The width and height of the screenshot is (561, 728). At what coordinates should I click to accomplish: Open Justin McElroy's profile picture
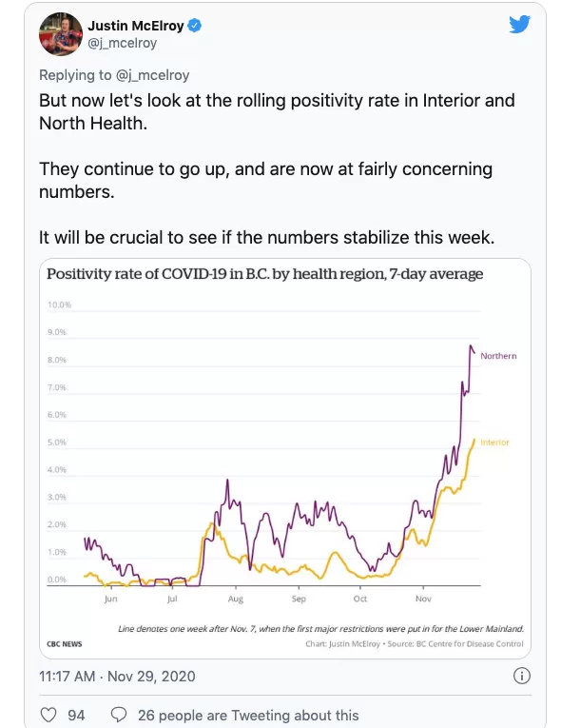click(60, 34)
